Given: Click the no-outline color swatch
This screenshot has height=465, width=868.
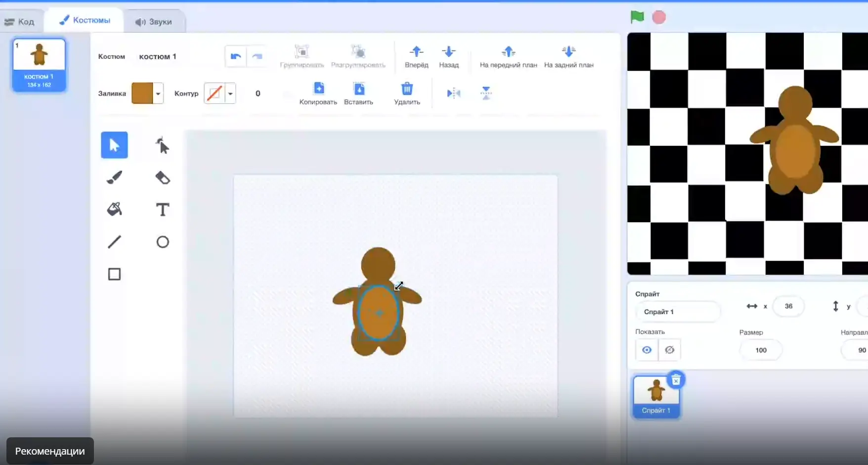Looking at the screenshot, I should (215, 93).
